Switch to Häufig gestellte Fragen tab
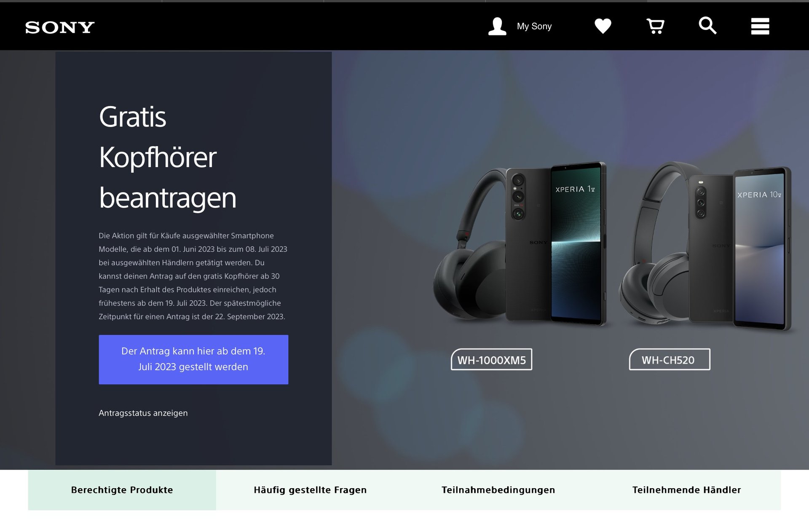 (x=310, y=490)
